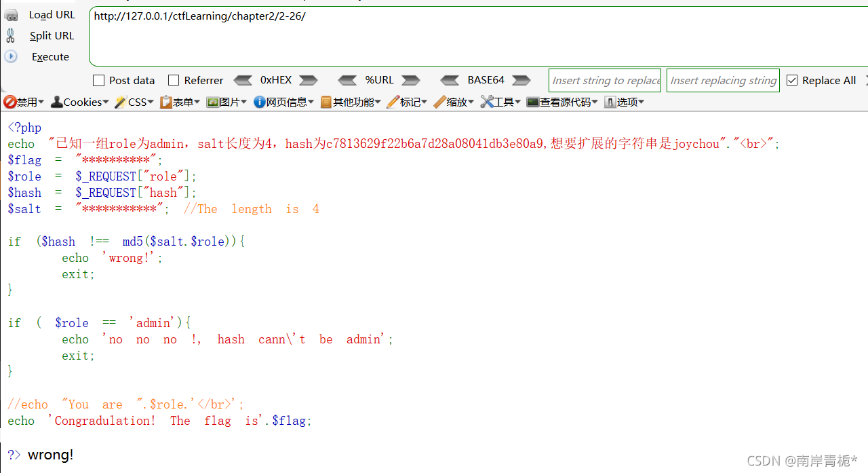Image resolution: width=868 pixels, height=473 pixels.
Task: Click the pen icon by 标记
Action: [x=393, y=102]
